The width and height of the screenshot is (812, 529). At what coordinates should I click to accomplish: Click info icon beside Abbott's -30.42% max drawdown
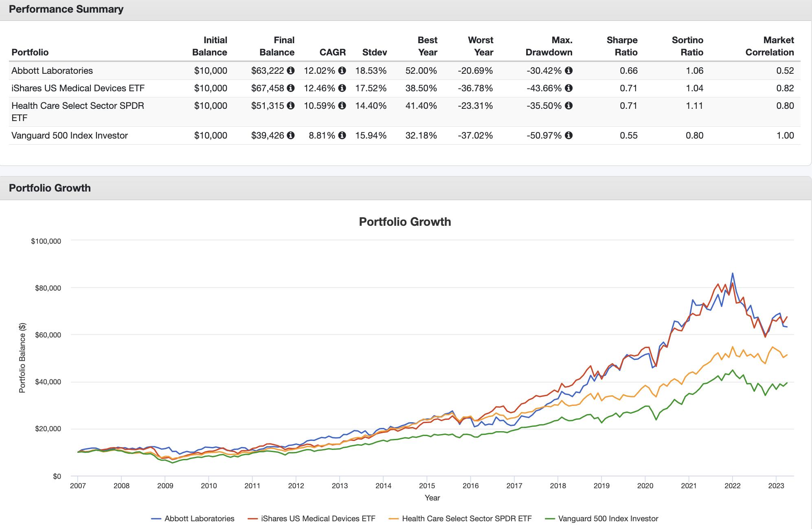pyautogui.click(x=568, y=71)
